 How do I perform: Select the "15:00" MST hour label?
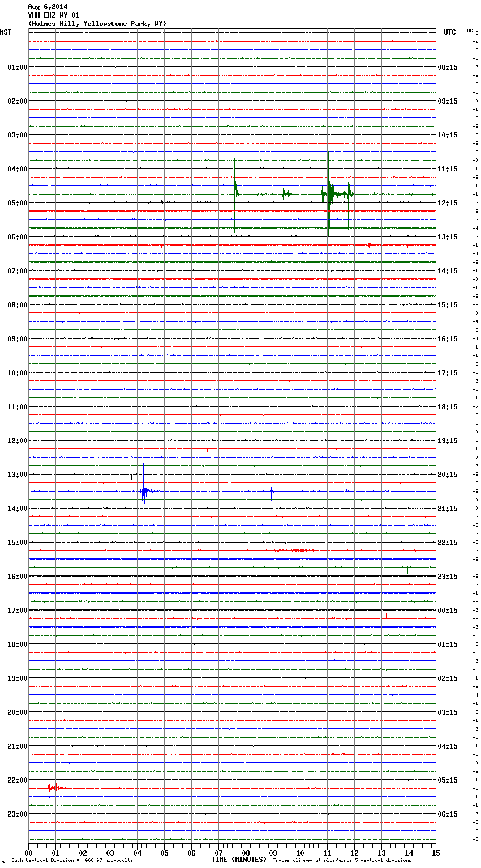(x=18, y=543)
